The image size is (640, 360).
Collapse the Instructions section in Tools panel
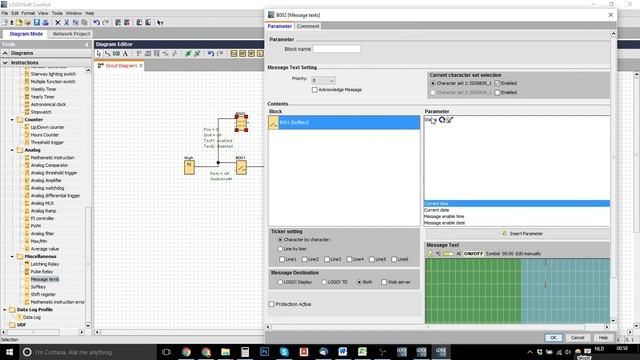(5, 62)
